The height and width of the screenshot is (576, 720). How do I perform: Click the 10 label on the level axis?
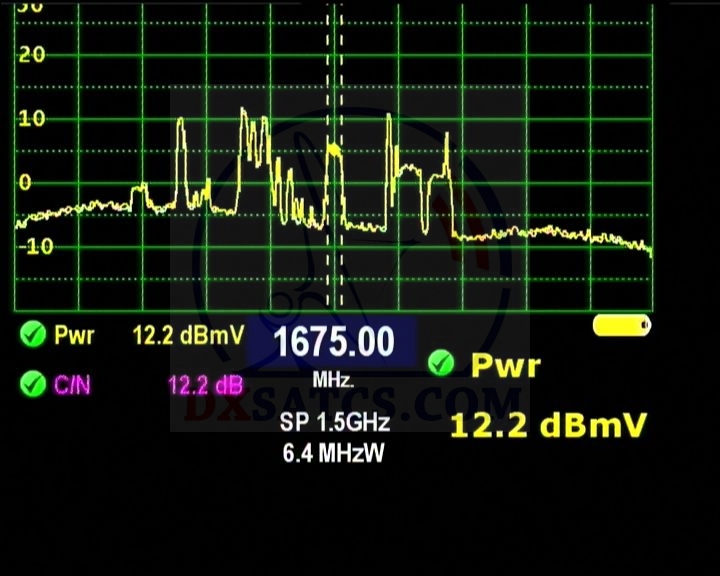click(x=32, y=119)
